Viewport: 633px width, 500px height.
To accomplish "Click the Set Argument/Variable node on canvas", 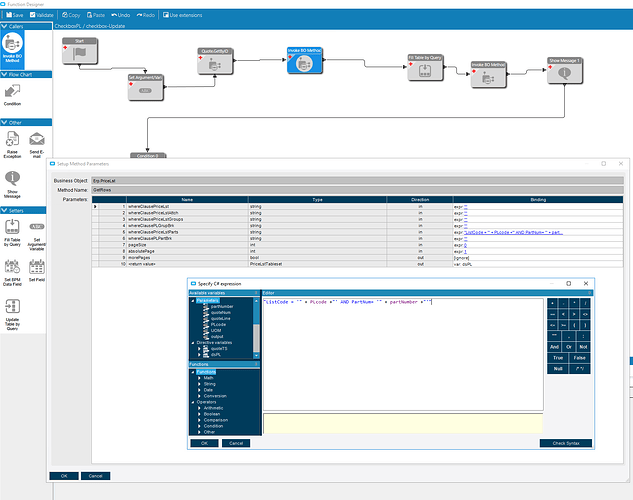I will click(x=146, y=87).
